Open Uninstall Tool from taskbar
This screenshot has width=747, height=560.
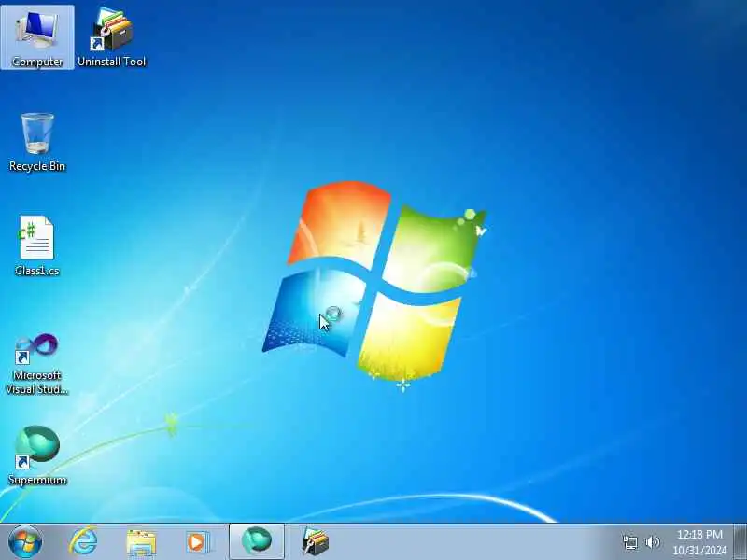(315, 542)
